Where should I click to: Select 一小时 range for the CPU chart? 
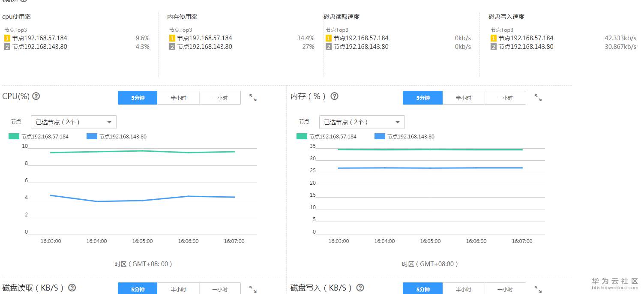[220, 98]
